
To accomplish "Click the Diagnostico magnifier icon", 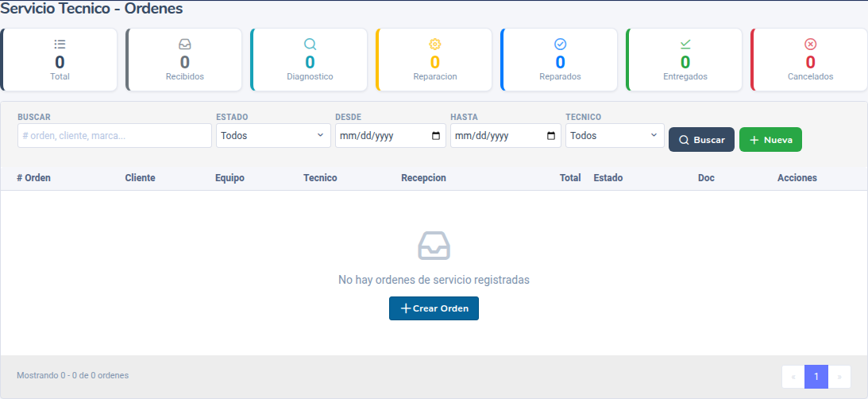I will (310, 45).
